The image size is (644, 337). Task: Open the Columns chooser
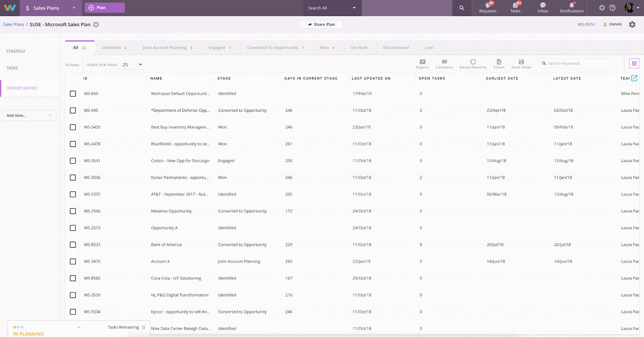coord(444,63)
